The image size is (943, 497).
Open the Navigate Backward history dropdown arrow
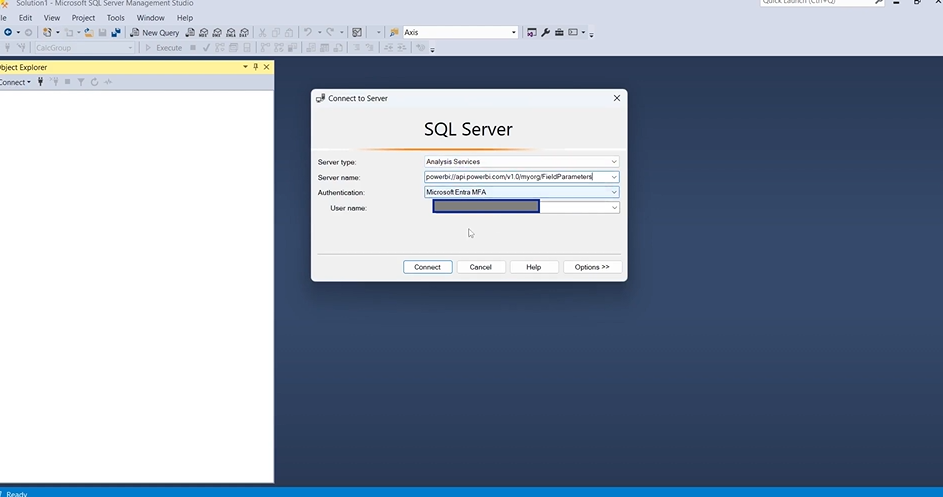pyautogui.click(x=18, y=32)
